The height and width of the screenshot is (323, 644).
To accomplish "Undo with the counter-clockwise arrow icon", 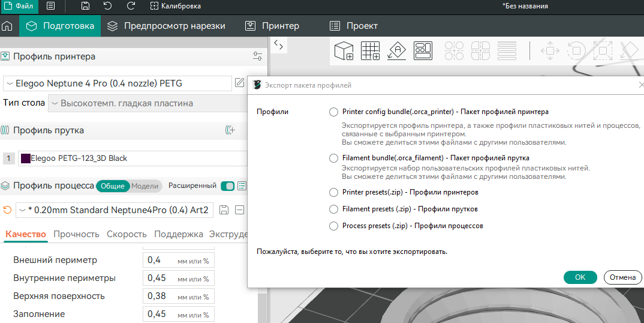I will pos(107,6).
